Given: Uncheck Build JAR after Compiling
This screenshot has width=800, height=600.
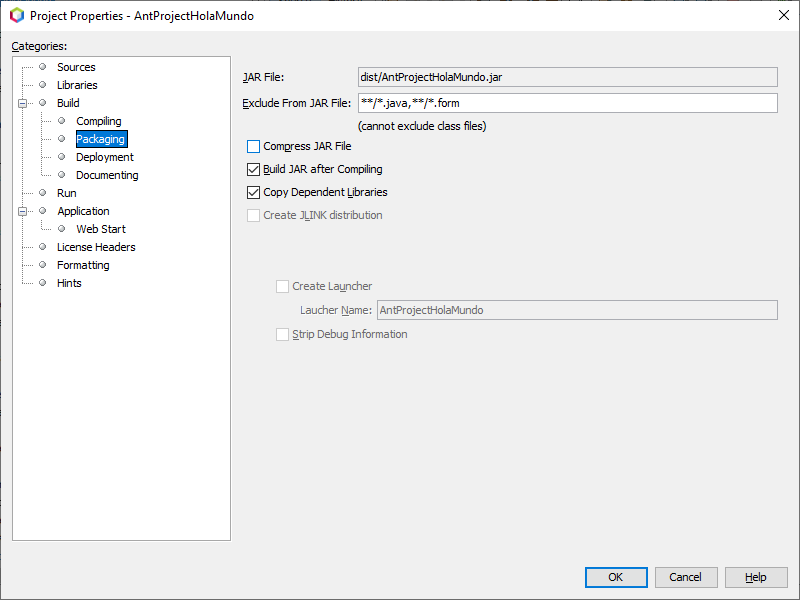Looking at the screenshot, I should pos(253,170).
